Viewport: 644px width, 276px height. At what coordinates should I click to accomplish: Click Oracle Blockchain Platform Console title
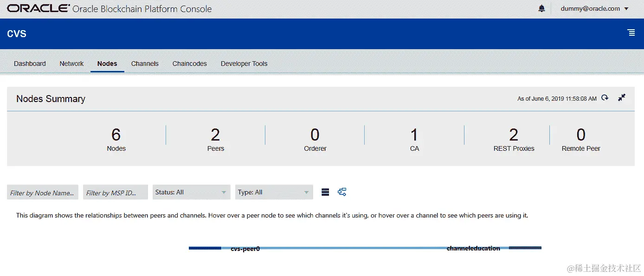142,9
